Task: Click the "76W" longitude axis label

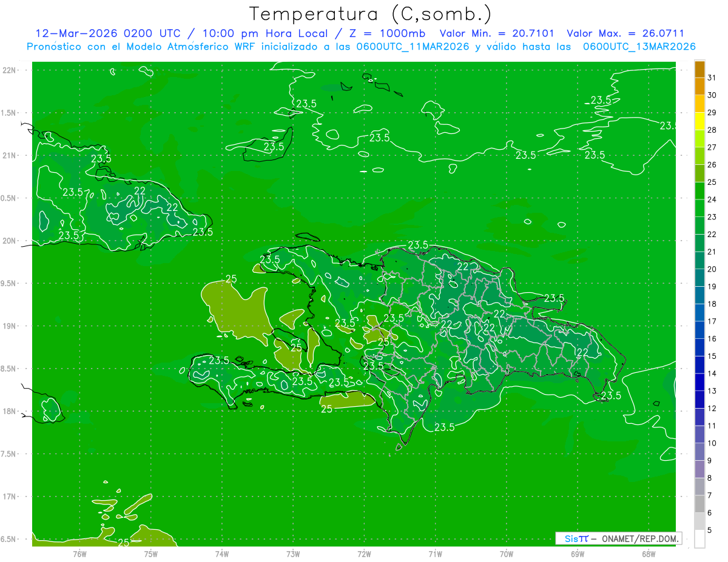Action: pos(79,554)
